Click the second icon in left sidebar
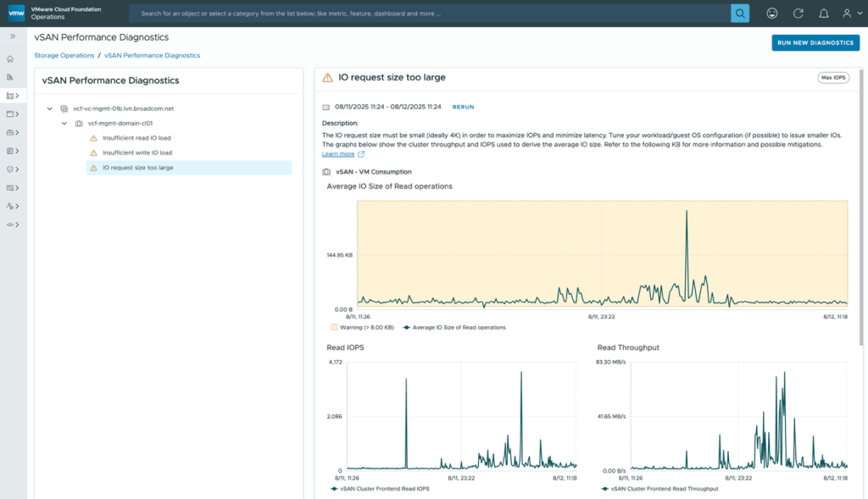Image resolution: width=868 pixels, height=499 pixels. click(x=10, y=77)
